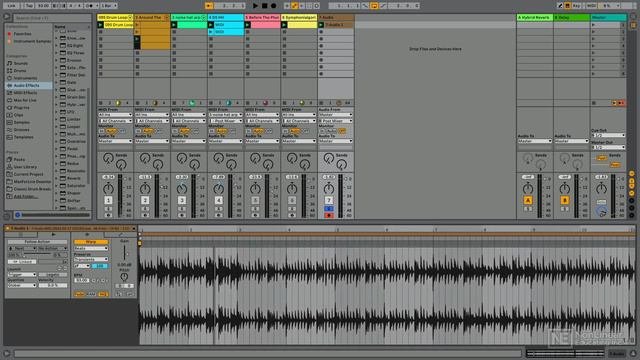Screen dimensions: 640x360
Task: Toggle the orange Loop switch in control bar
Action: 374,6
